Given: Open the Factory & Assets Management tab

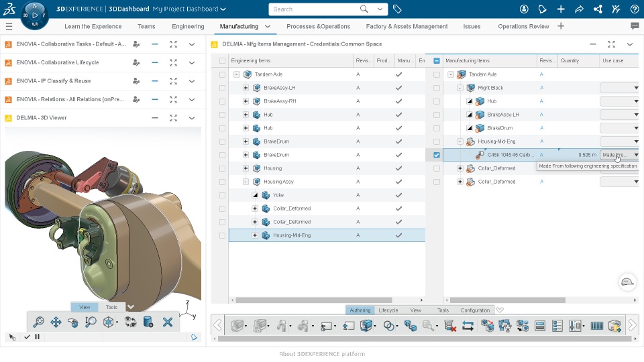Looking at the screenshot, I should 407,26.
